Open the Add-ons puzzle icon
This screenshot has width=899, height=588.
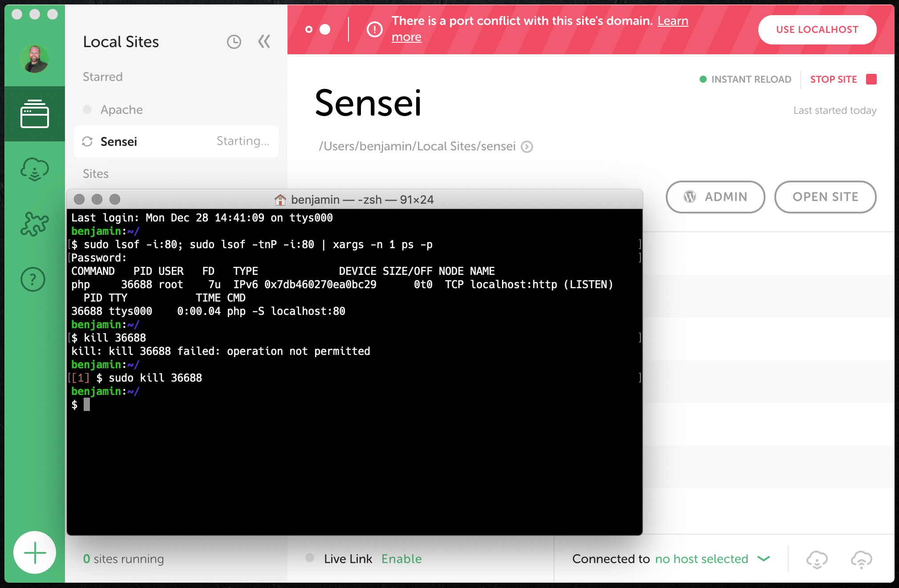pyautogui.click(x=35, y=224)
